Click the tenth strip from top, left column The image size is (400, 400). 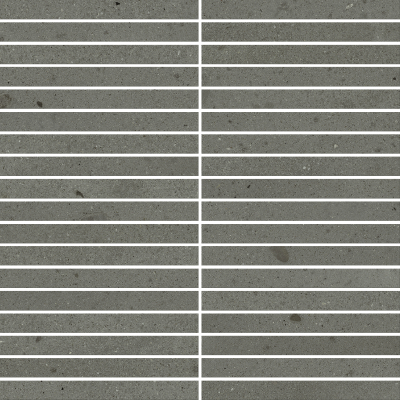(x=99, y=211)
